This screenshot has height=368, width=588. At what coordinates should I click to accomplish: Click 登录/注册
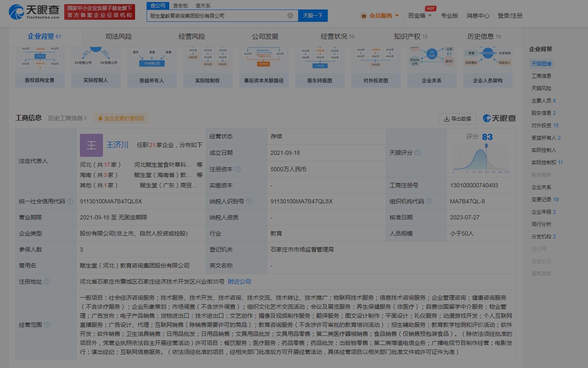(510, 16)
